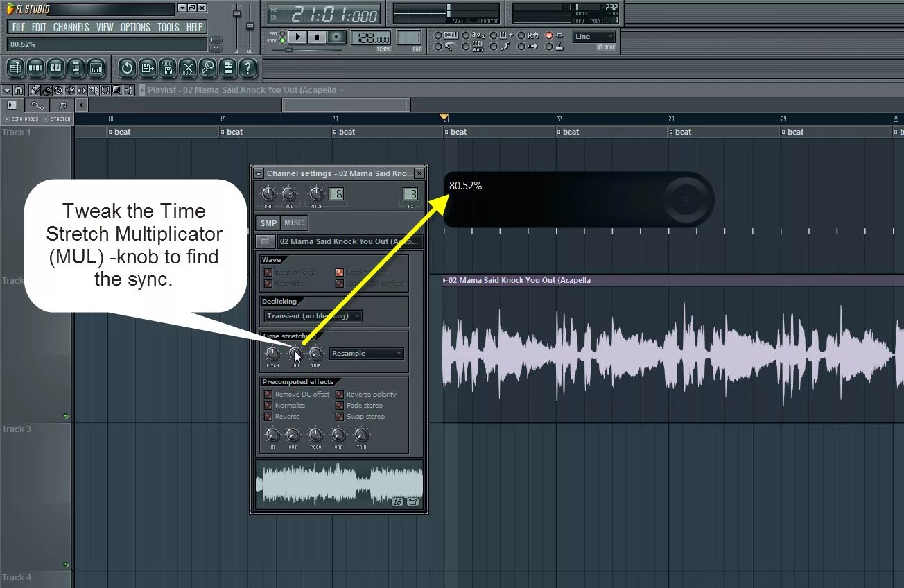
Task: Click the loop icon under sample preview
Action: pos(412,501)
